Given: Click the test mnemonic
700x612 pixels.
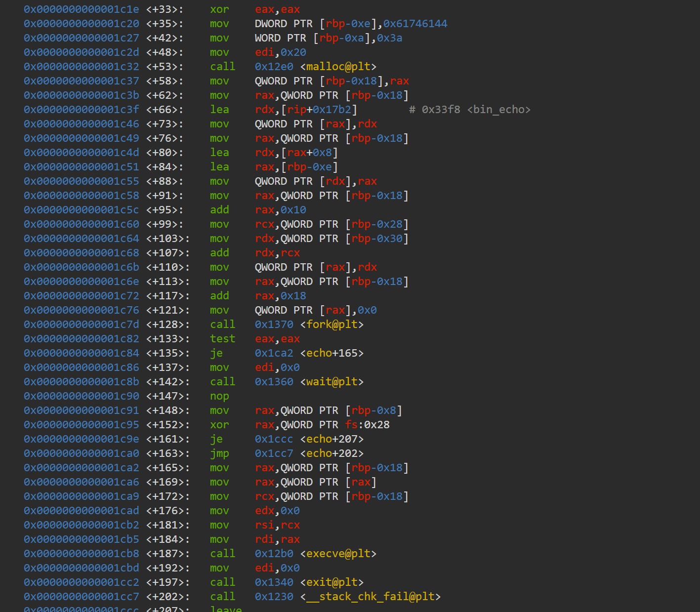Looking at the screenshot, I should (223, 339).
